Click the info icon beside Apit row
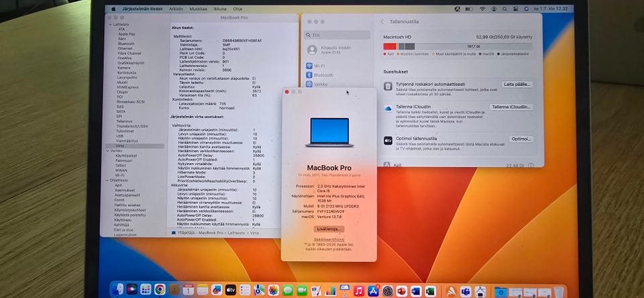Image resolution: width=644 pixels, height=298 pixels. [531, 165]
